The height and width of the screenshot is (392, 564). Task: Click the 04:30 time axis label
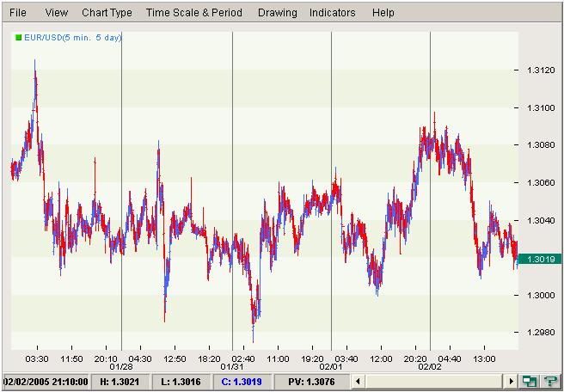[140, 359]
